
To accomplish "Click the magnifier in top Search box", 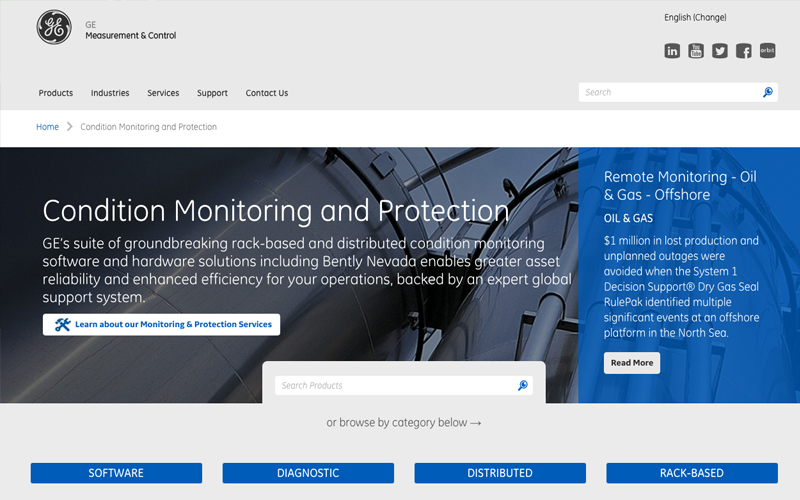I will [x=768, y=92].
